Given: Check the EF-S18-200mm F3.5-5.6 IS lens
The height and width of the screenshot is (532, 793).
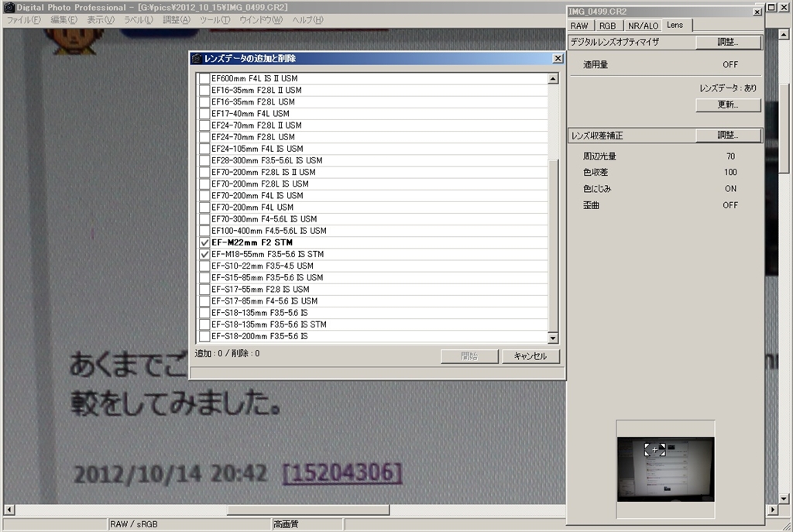Looking at the screenshot, I should tap(204, 336).
